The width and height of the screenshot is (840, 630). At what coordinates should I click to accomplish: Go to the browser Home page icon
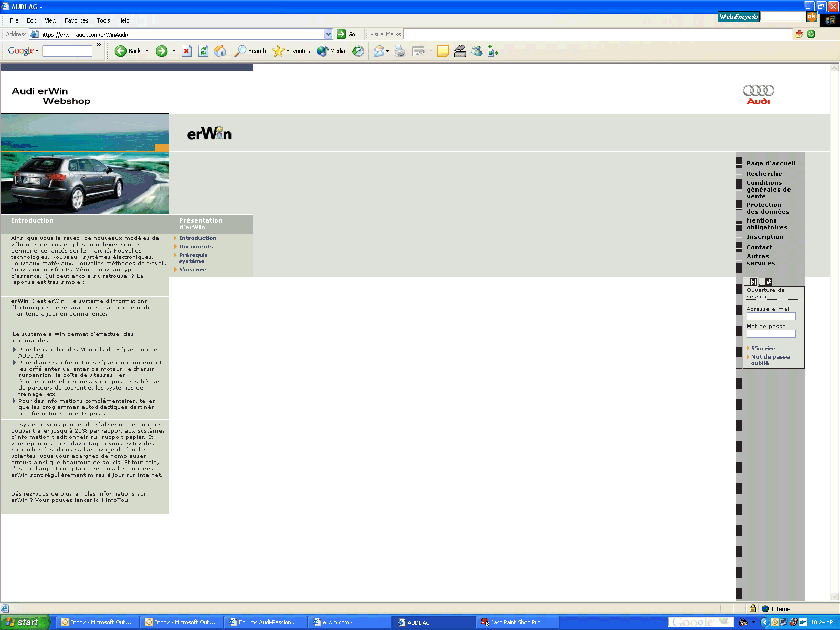coord(220,51)
